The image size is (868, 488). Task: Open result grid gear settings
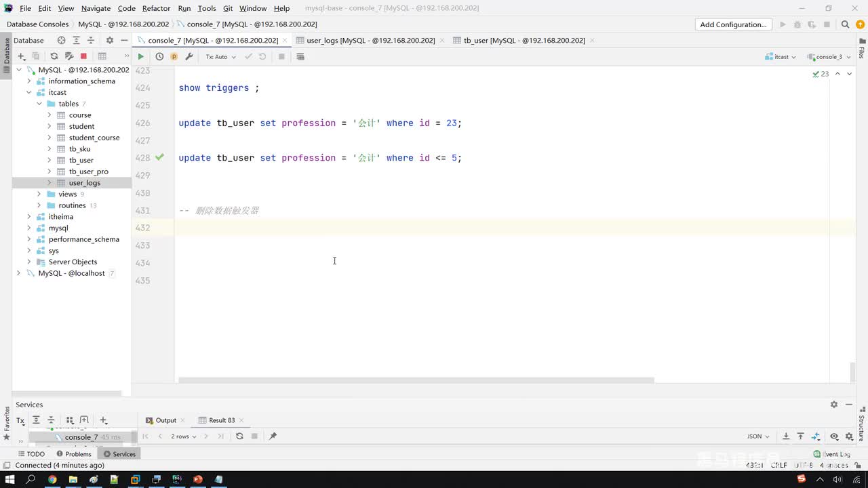(849, 436)
